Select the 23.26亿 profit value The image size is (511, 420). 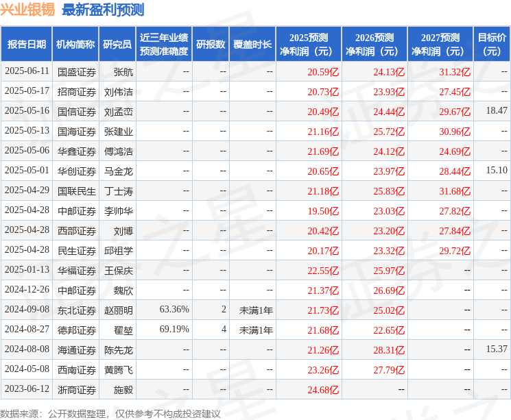pyautogui.click(x=323, y=370)
